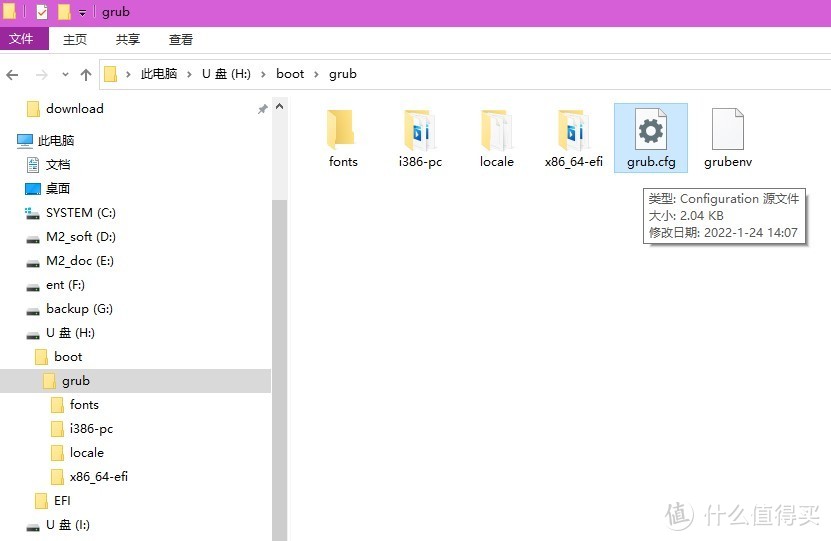The width and height of the screenshot is (831, 541).
Task: Click the grub.cfg file name label
Action: pos(651,162)
